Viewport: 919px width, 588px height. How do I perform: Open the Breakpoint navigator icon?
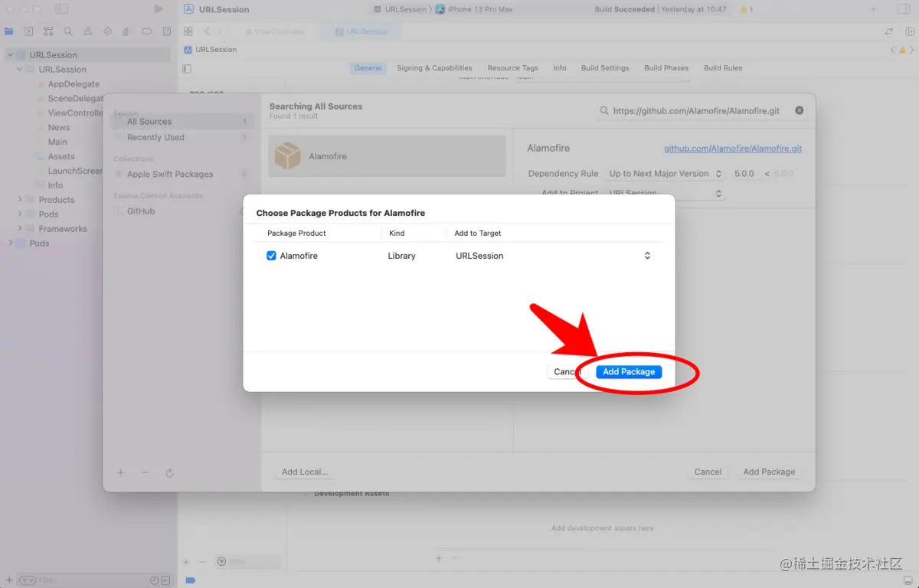click(x=147, y=31)
